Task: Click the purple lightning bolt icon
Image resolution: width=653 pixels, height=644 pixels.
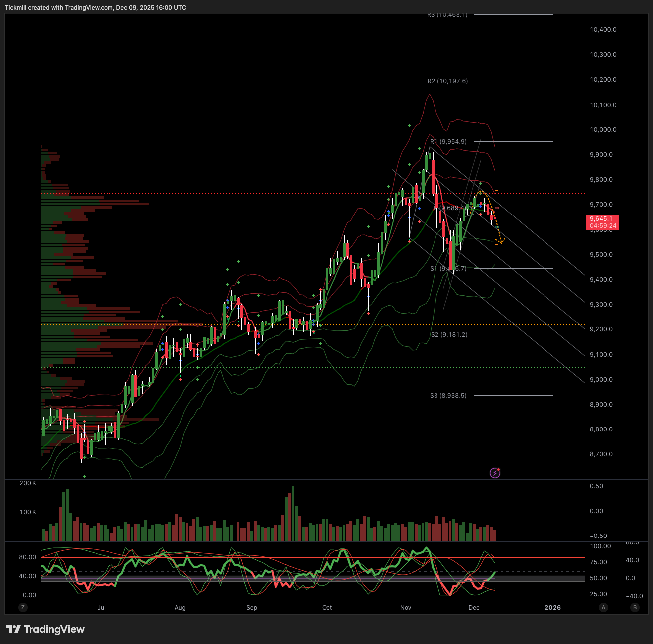Action: 495,473
